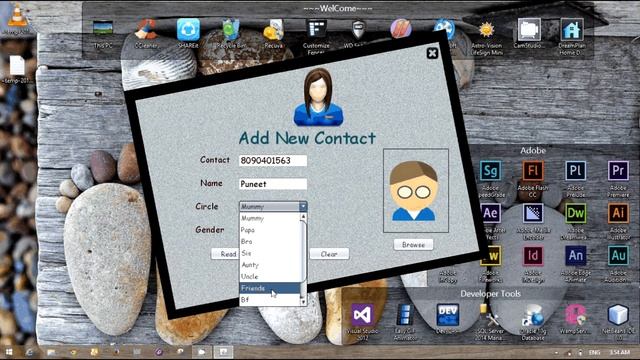Choose Friends in the Circle list

(x=270, y=288)
